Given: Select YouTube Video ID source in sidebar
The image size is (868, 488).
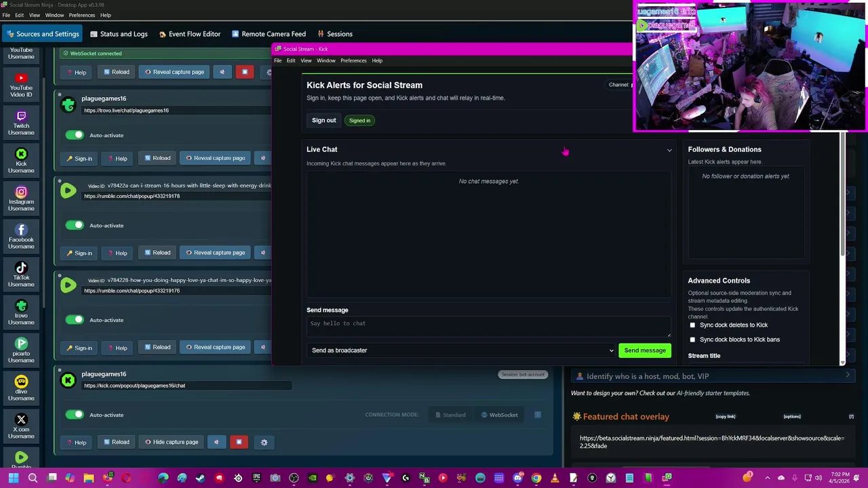Looking at the screenshot, I should [x=21, y=85].
